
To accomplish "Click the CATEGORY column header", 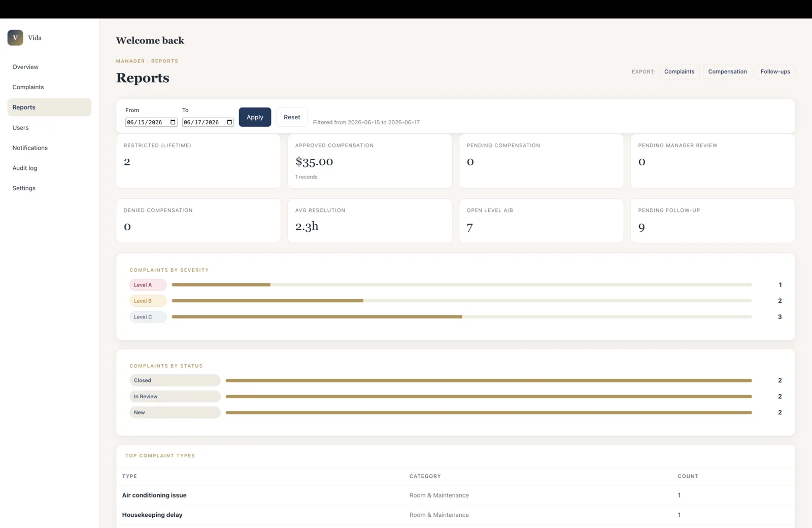I will (x=425, y=476).
